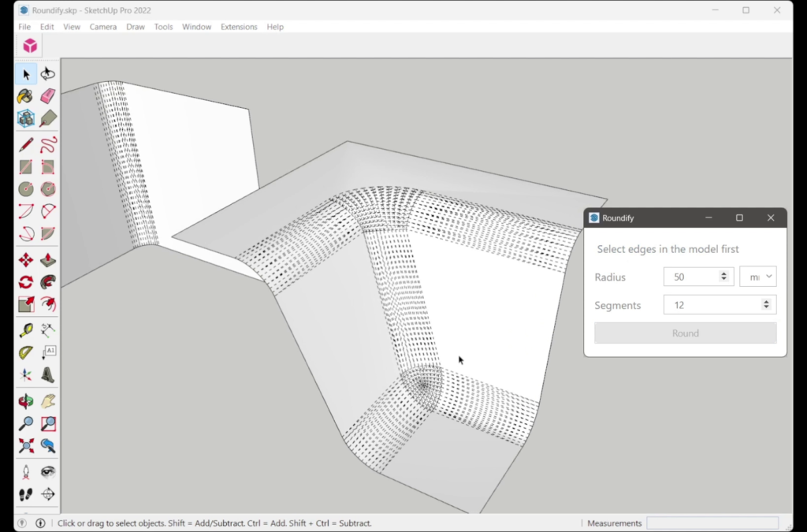Click the Measurements input box
The width and height of the screenshot is (807, 532).
point(712,523)
